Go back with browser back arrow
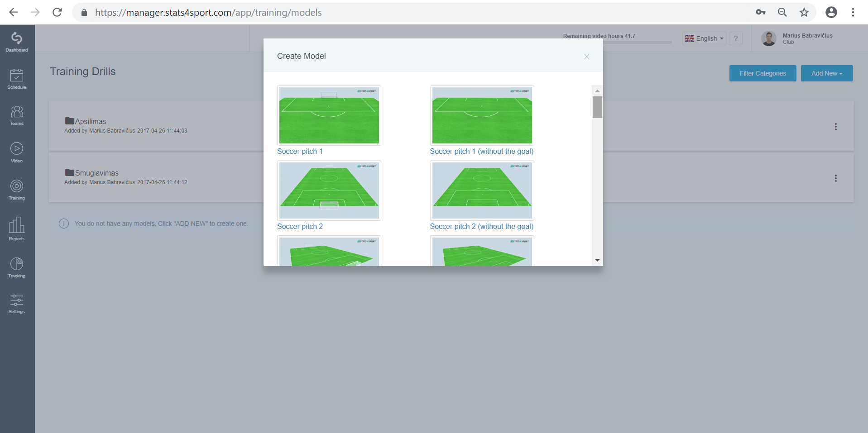 click(x=14, y=12)
